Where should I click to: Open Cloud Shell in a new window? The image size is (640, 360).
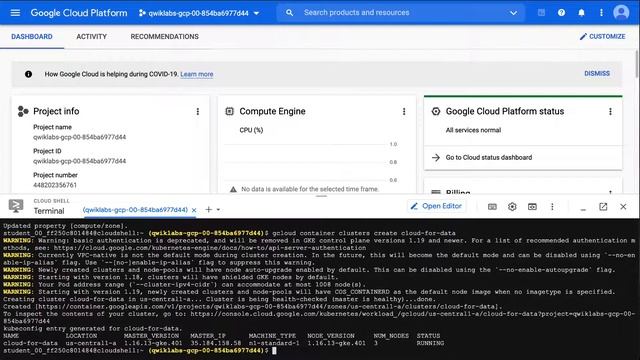(x=603, y=207)
